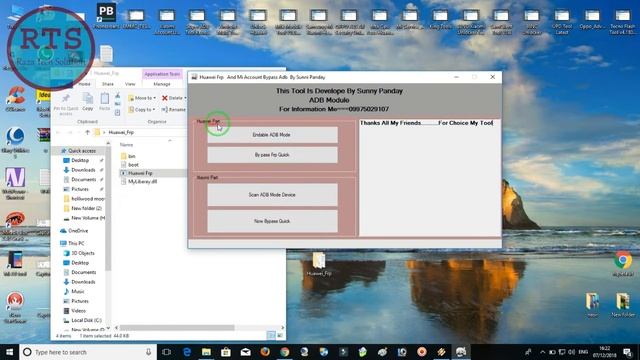Click the Up arrow in Explorer navigation
640x360 pixels.
[x=87, y=132]
